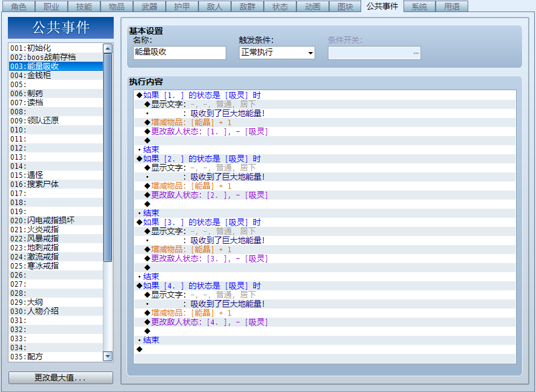Select the 如果 [1. ] 的状态是 [吸灵] line

325,95
